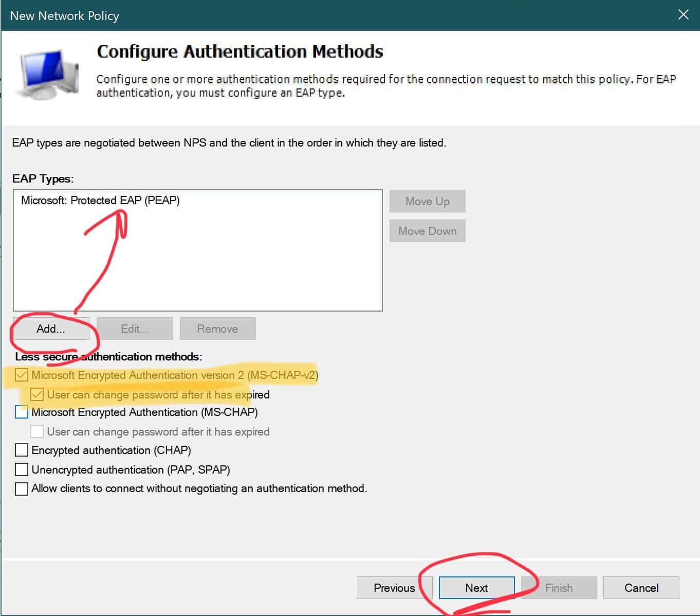Enable Unencrypted authentication (PAP, SPAP) checkbox
The width and height of the screenshot is (700, 616).
(x=22, y=470)
